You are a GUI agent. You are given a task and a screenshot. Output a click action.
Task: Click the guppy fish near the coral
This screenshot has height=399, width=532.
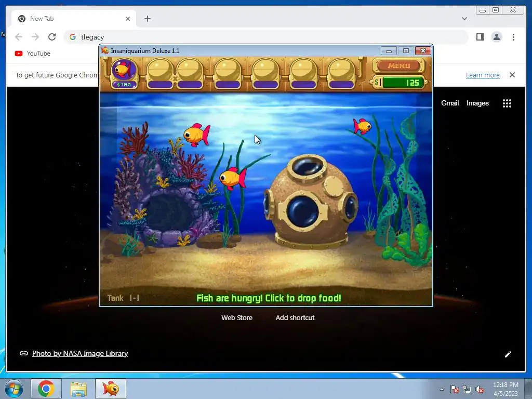pyautogui.click(x=197, y=135)
